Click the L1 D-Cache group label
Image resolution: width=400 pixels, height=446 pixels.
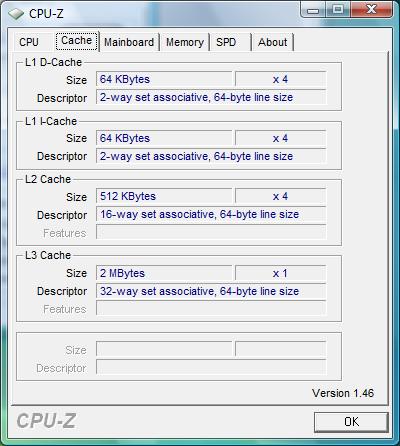[x=53, y=62]
